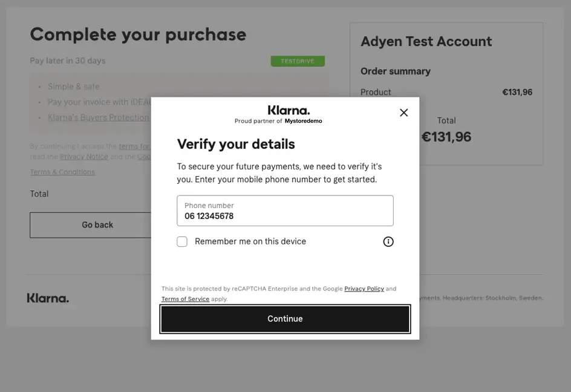Click the terms link in the acceptance text
This screenshot has width=571, height=392.
(x=135, y=146)
